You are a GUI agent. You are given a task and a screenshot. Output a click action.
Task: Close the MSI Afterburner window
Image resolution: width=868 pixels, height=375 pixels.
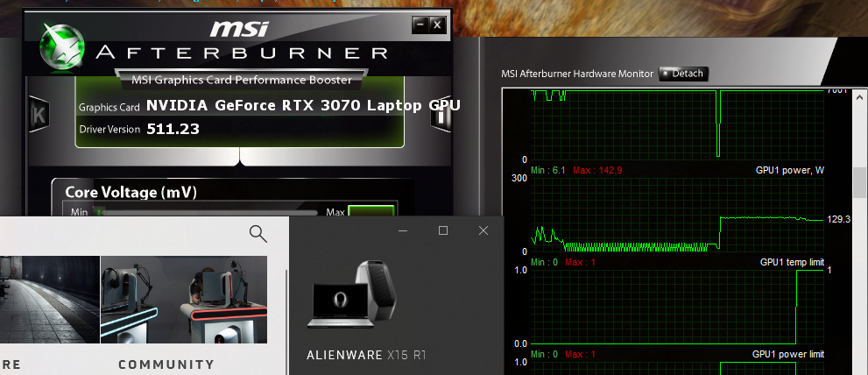(437, 25)
